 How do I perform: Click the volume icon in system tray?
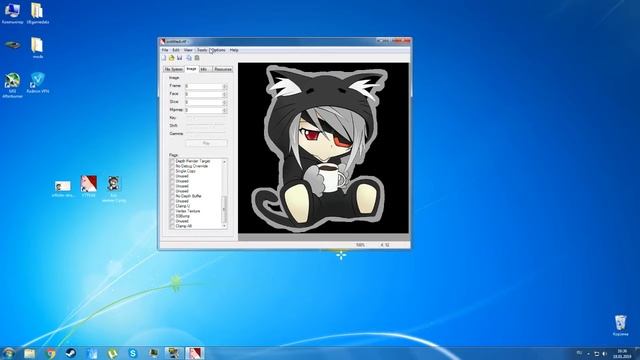pyautogui.click(x=604, y=353)
